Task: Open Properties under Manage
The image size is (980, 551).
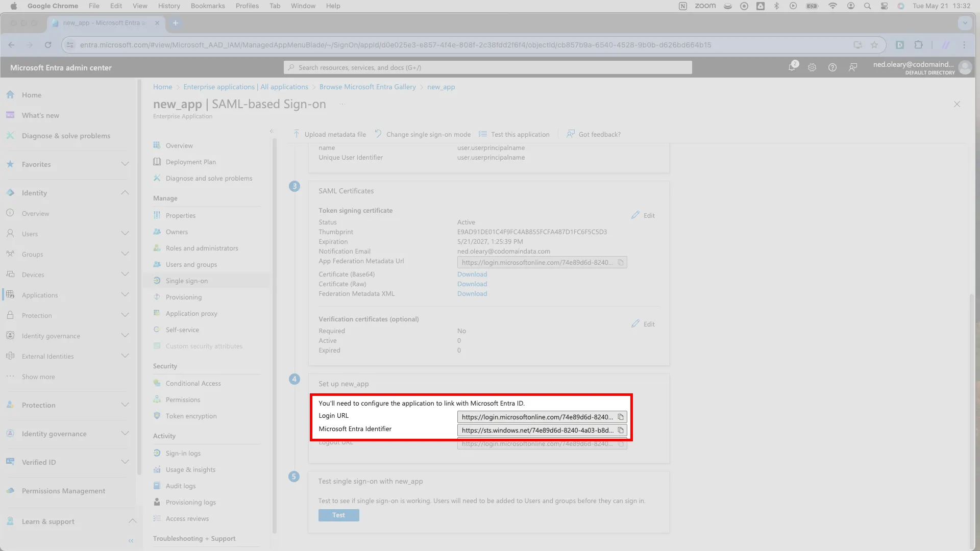Action: pos(180,215)
